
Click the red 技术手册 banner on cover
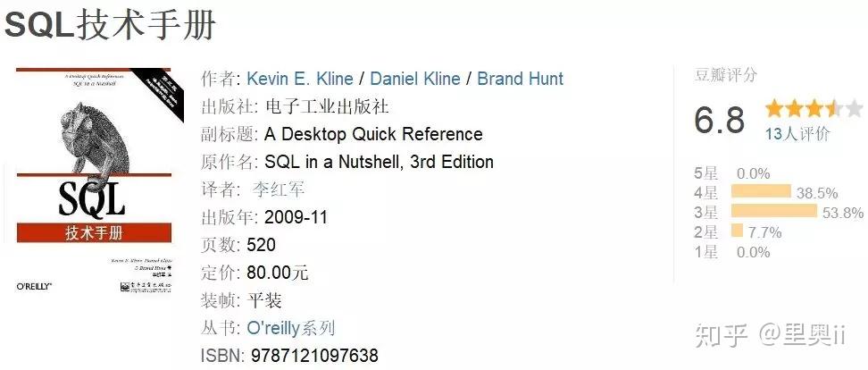(94, 232)
